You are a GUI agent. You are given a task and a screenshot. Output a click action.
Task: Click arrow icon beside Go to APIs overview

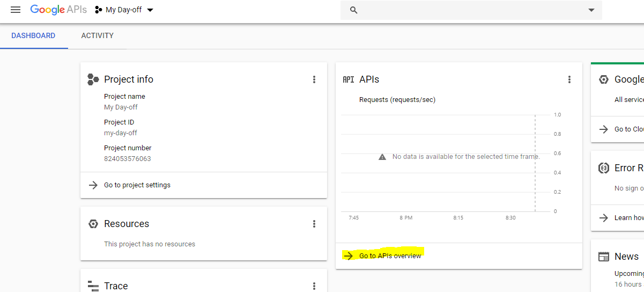(349, 255)
